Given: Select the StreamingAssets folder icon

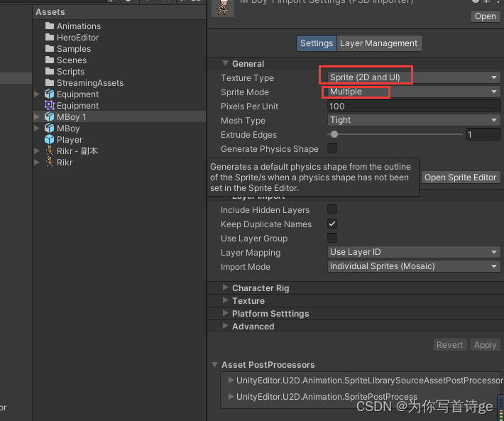Looking at the screenshot, I should (50, 82).
